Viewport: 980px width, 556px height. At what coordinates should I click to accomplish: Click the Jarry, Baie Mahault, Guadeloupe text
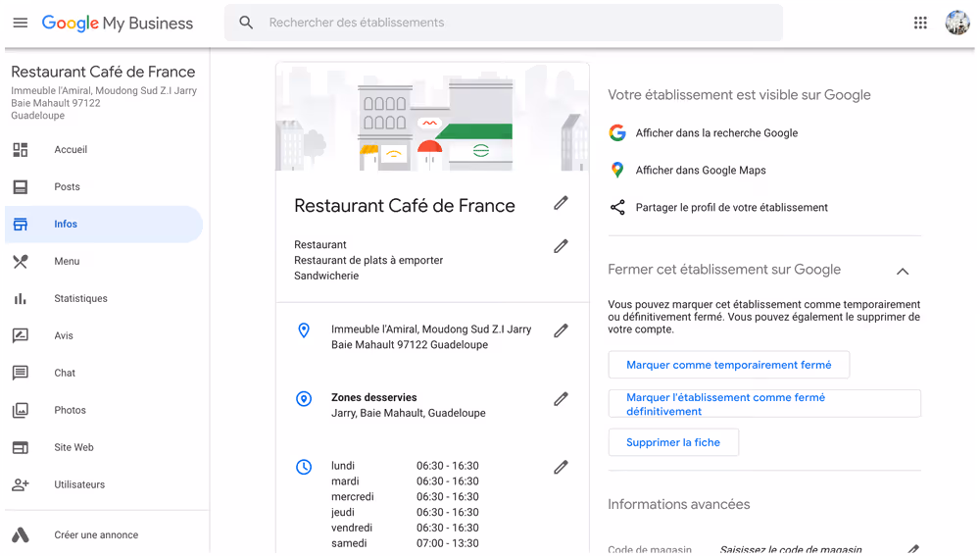click(408, 414)
